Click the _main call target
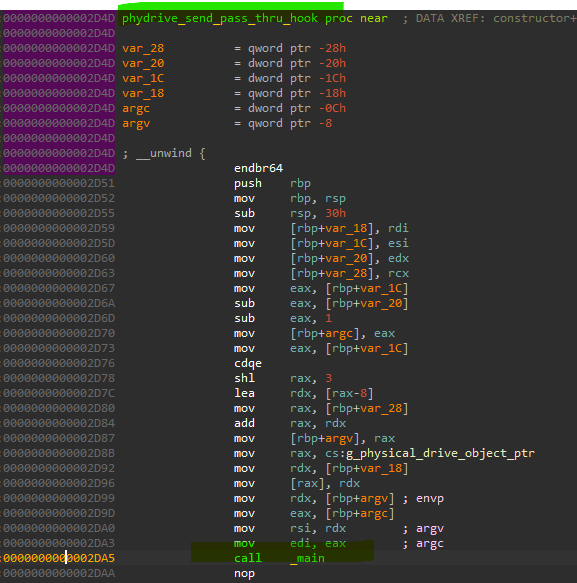The image size is (577, 583). coord(307,558)
